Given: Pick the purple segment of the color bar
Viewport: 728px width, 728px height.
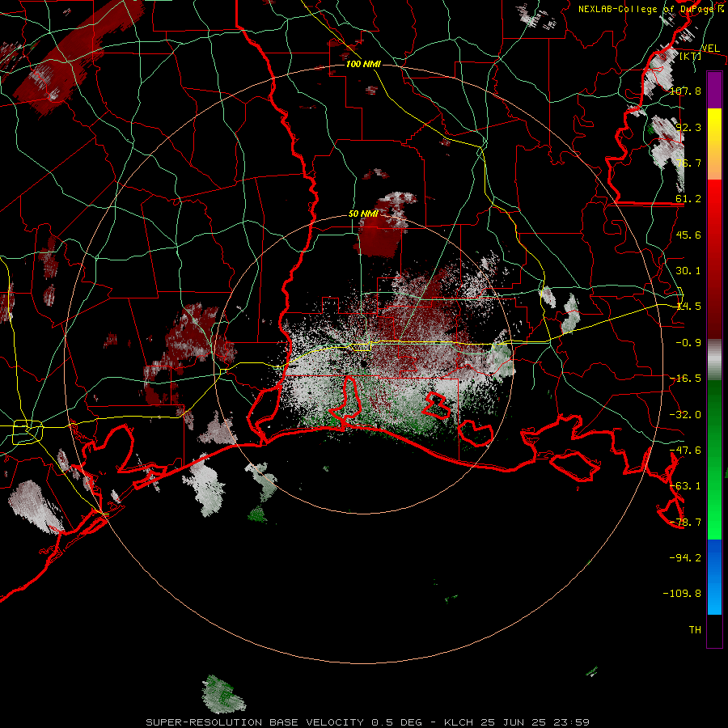Looking at the screenshot, I should click(714, 90).
